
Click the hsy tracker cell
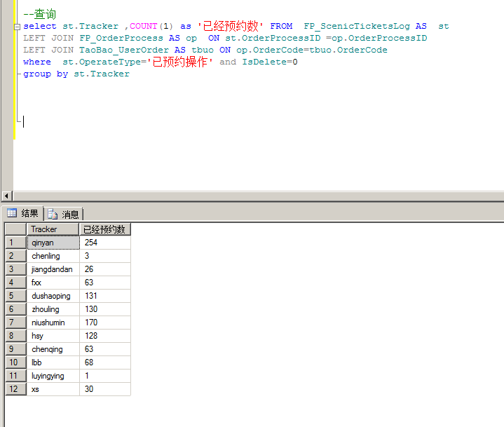53,336
